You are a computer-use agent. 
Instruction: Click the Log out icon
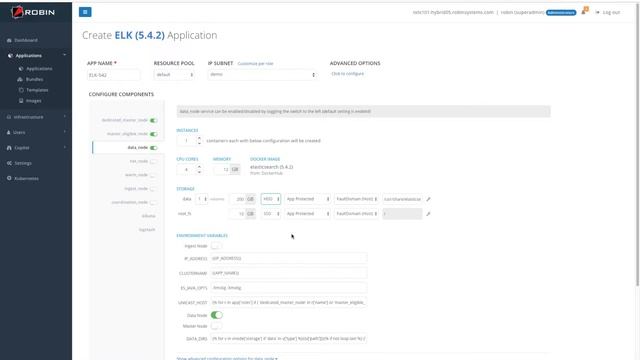coord(598,12)
